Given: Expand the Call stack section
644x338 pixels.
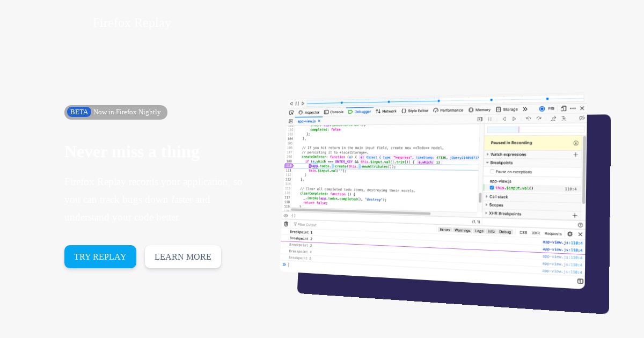Looking at the screenshot, I should 497,197.
